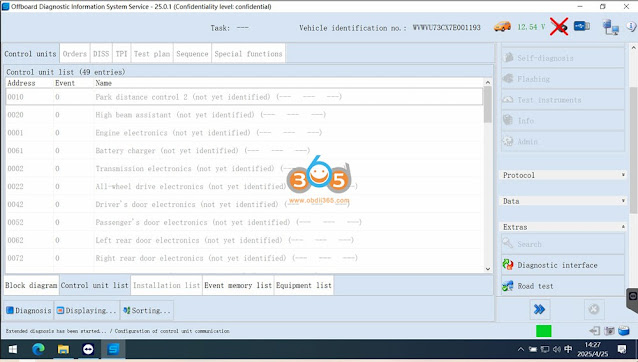Image resolution: width=638 pixels, height=362 pixels.
Task: Select Battery charger row
Action: click(x=244, y=150)
